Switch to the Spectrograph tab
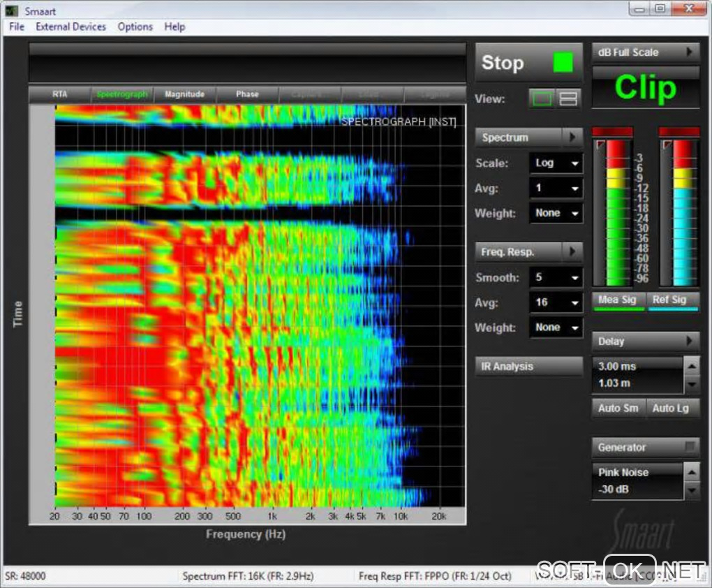The image size is (712, 588). coord(122,94)
